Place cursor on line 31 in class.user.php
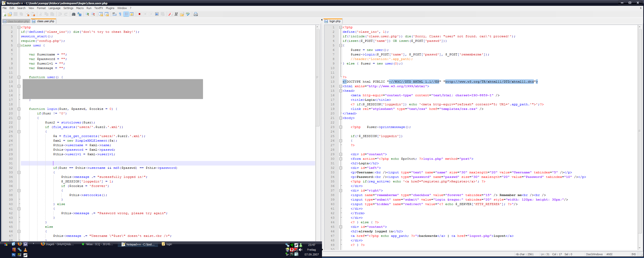The image size is (644, 258). tap(168, 163)
